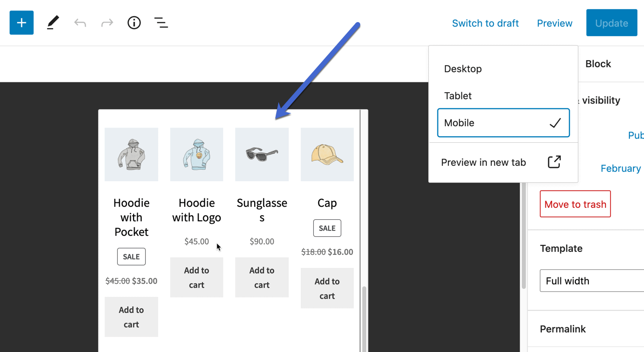Expand the Permalink section
This screenshot has height=352, width=644.
click(x=563, y=329)
